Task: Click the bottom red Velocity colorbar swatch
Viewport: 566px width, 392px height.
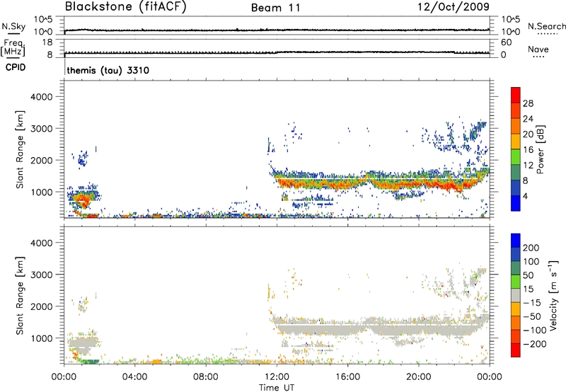Action: pos(516,350)
